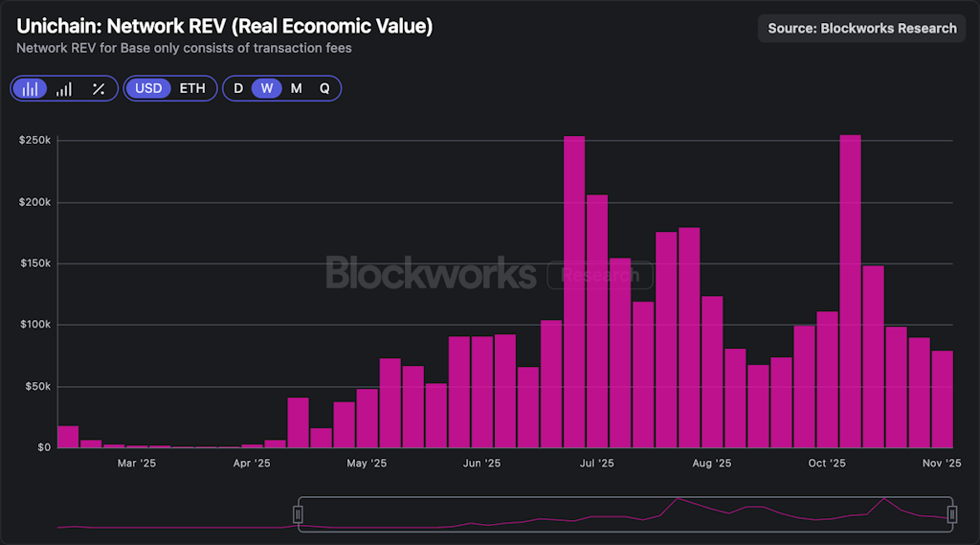The width and height of the screenshot is (980, 545).
Task: Click the May '25 axis label
Action: pos(367,463)
